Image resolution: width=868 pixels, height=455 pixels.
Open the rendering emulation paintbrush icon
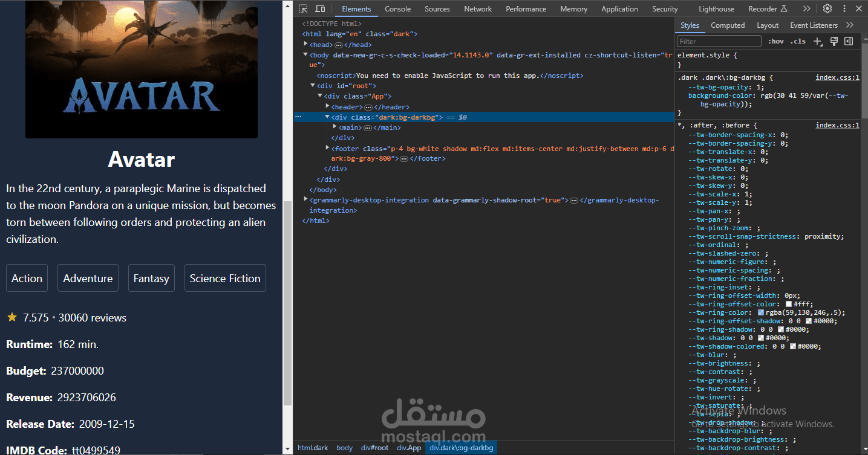(834, 41)
